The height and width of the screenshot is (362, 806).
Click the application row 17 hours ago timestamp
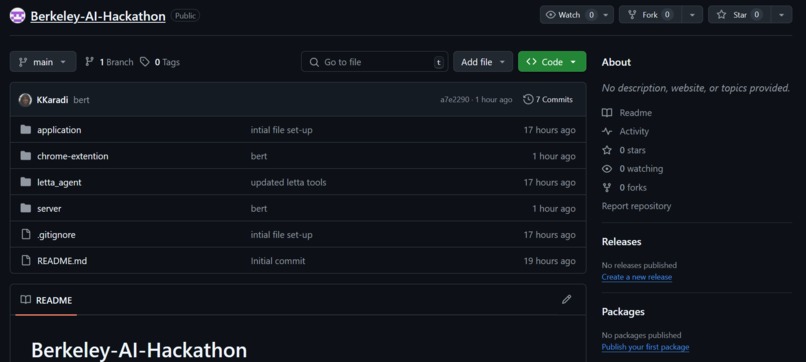(x=549, y=130)
